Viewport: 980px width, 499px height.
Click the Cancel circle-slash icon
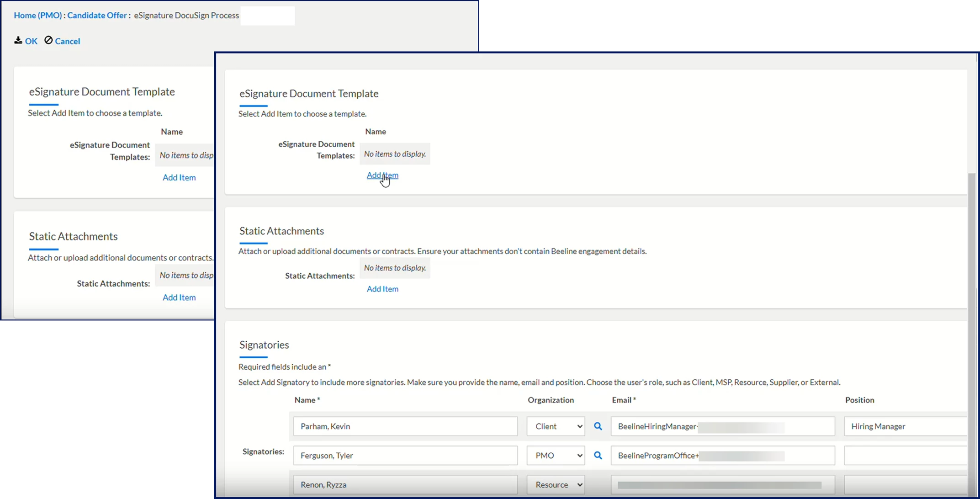coord(48,41)
